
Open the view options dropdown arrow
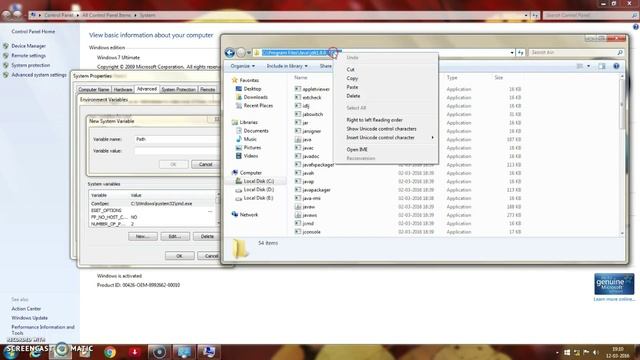coord(588,66)
